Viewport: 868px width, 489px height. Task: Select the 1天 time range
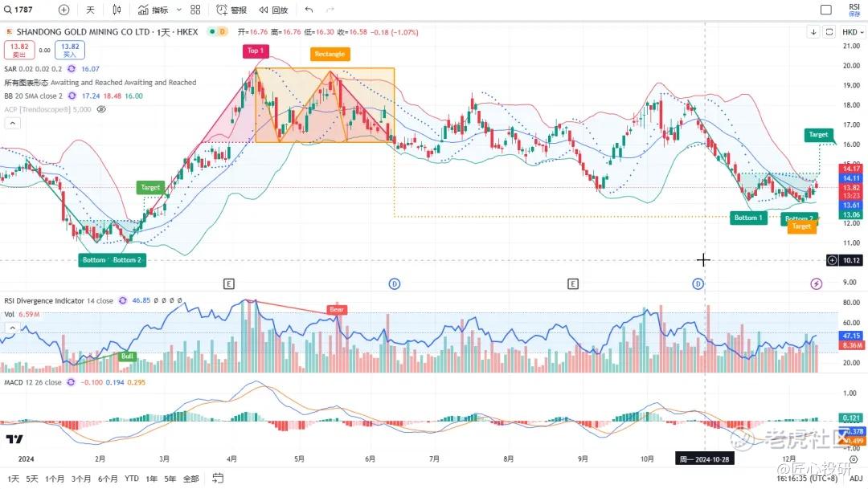click(14, 479)
